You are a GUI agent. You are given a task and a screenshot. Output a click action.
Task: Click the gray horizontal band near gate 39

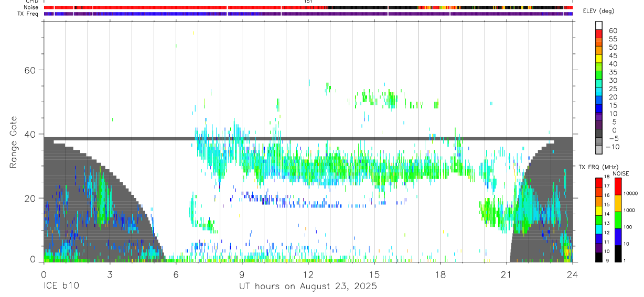[308, 139]
